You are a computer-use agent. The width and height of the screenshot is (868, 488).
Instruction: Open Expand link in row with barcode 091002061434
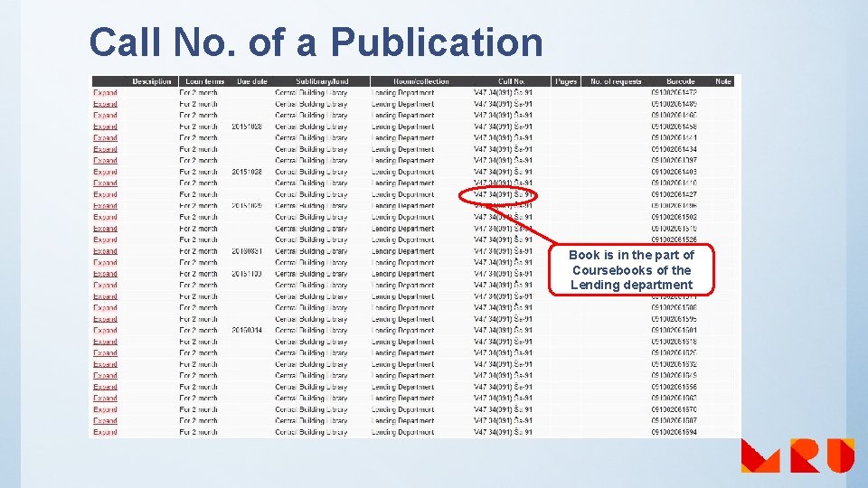[105, 149]
